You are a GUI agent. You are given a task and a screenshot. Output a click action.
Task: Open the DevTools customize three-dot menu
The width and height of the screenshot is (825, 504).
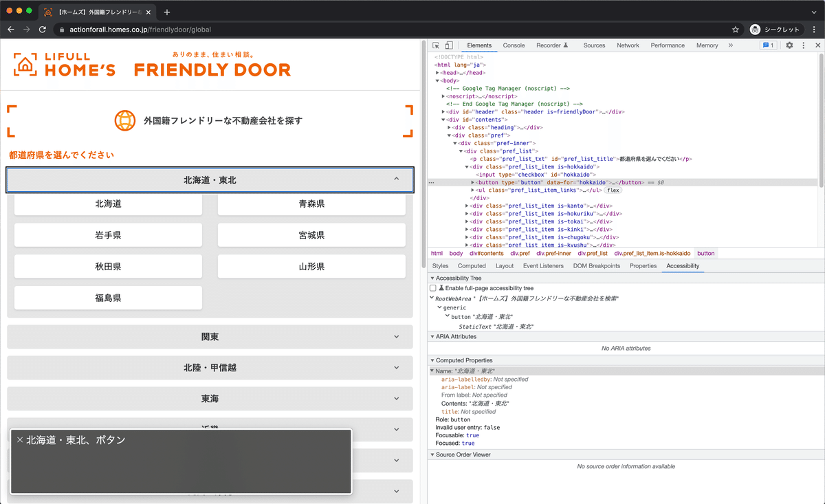click(803, 45)
